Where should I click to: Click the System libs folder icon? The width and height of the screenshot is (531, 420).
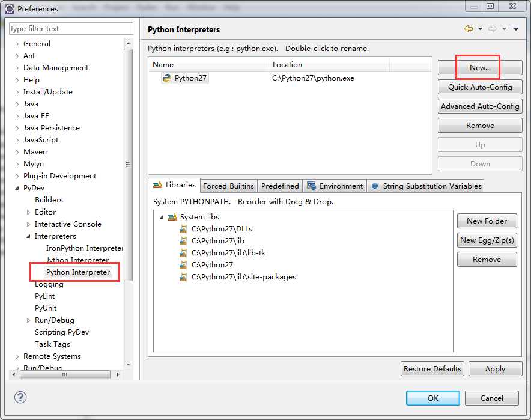coord(173,217)
